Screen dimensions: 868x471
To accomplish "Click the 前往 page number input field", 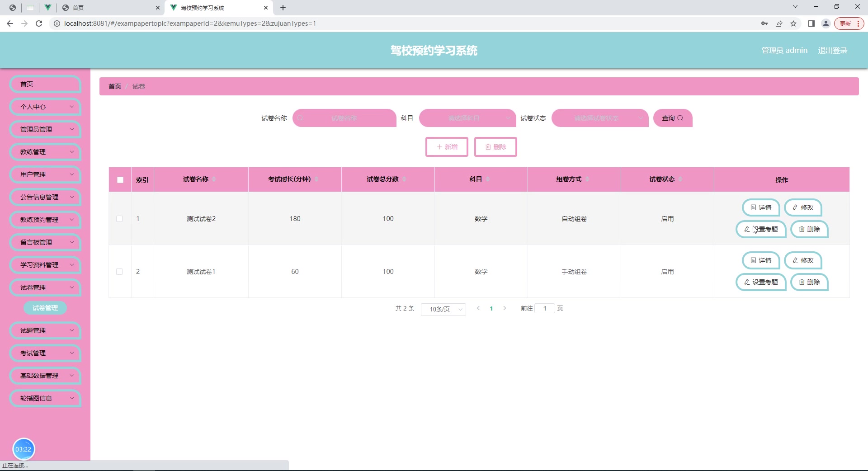I will point(545,308).
